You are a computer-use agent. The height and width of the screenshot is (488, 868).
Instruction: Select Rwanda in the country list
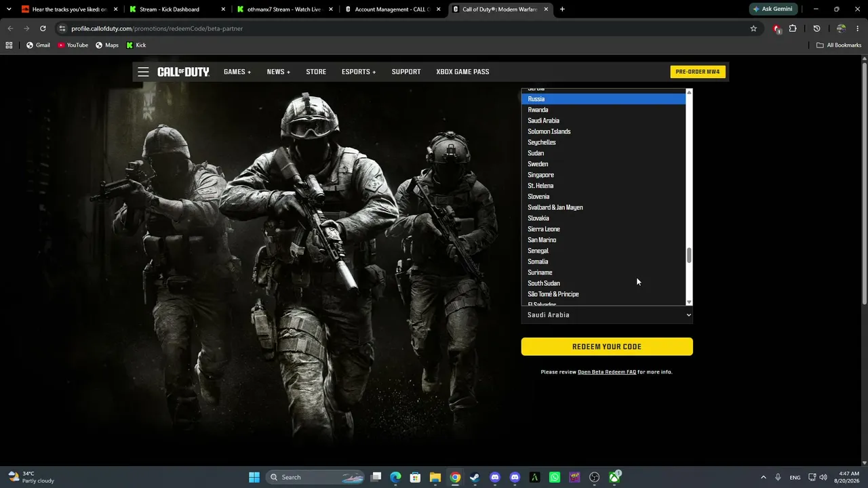point(604,110)
